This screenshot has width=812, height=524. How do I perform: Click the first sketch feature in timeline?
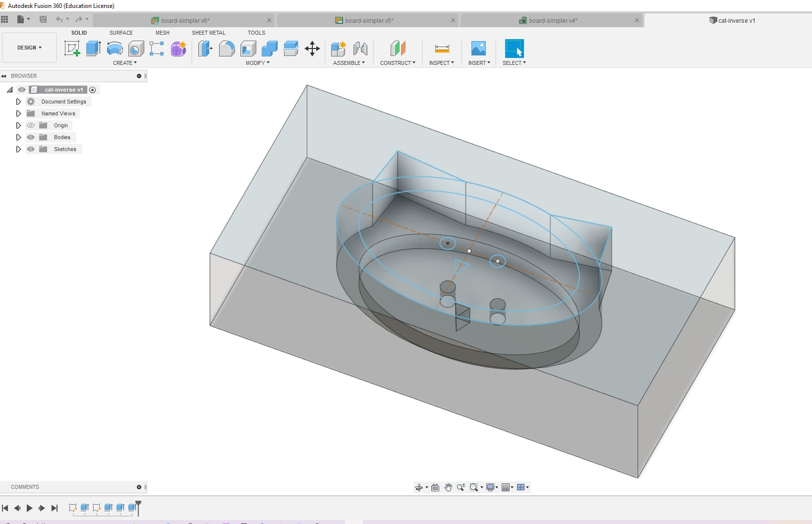[x=72, y=508]
